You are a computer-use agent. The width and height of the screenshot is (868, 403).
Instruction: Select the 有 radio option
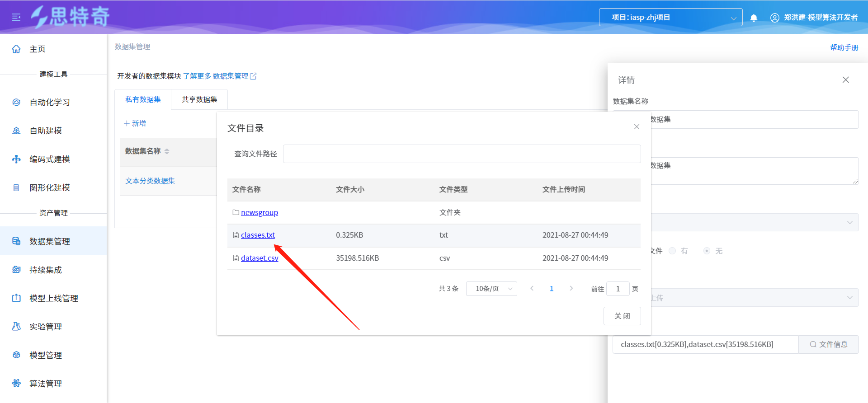tap(672, 251)
